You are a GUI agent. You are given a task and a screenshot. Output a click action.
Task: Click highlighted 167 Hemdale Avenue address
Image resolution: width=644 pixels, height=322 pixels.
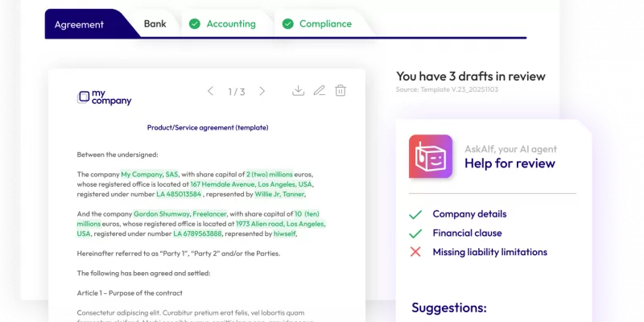[x=251, y=184]
